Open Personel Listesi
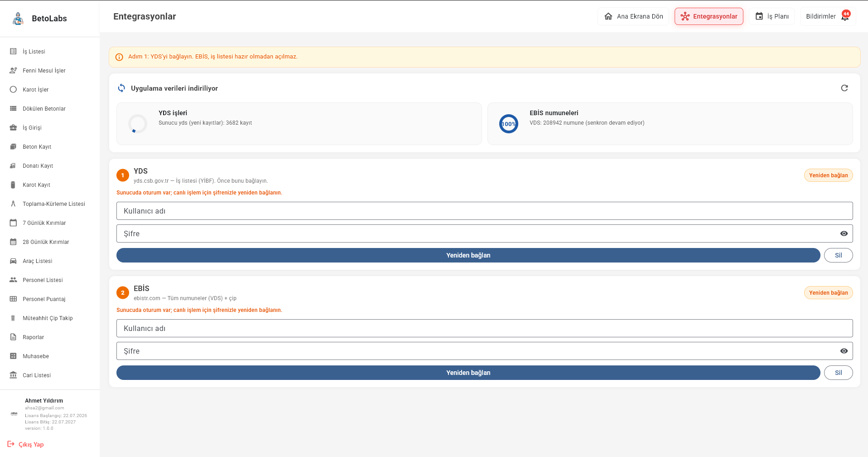This screenshot has height=457, width=868. click(x=50, y=280)
